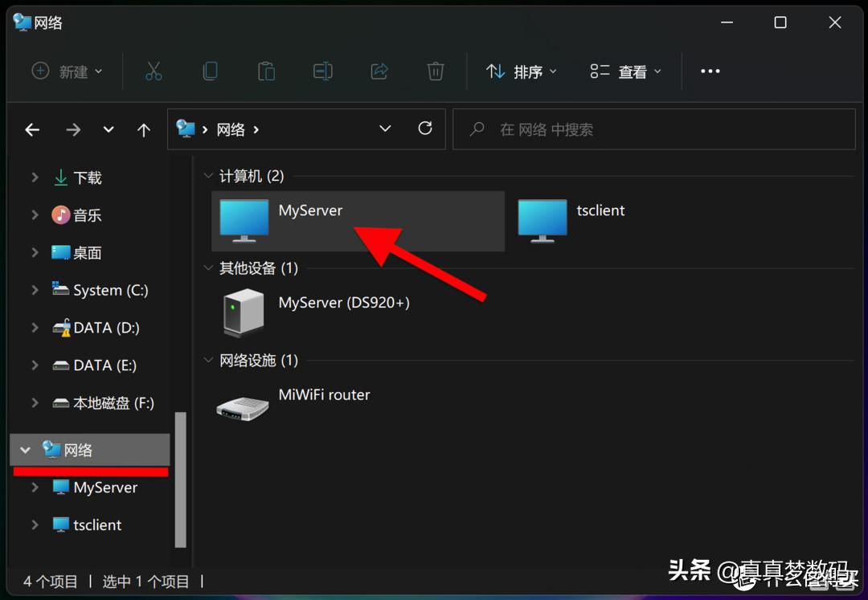
Task: Click the Delete icon in the toolbar
Action: (x=435, y=71)
